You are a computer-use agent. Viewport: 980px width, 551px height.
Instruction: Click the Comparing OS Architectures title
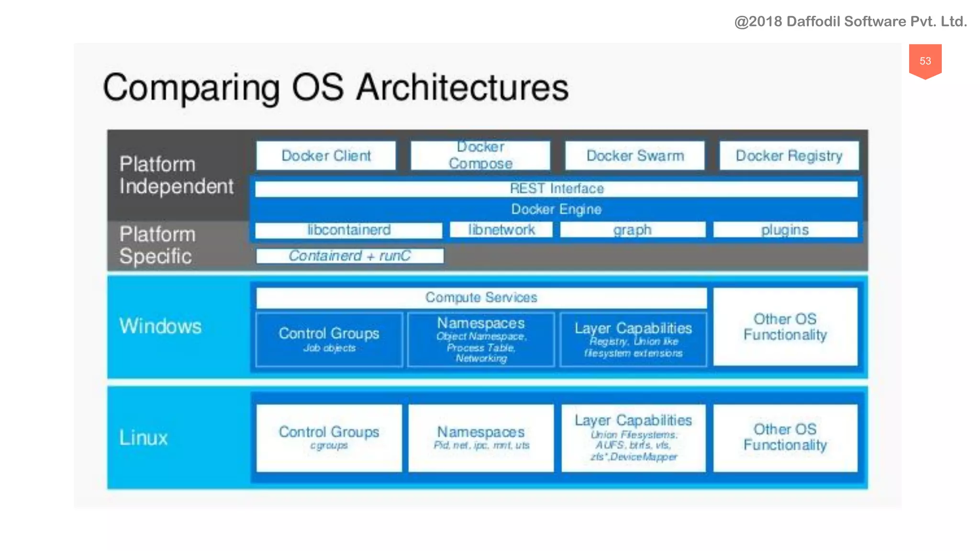tap(335, 88)
